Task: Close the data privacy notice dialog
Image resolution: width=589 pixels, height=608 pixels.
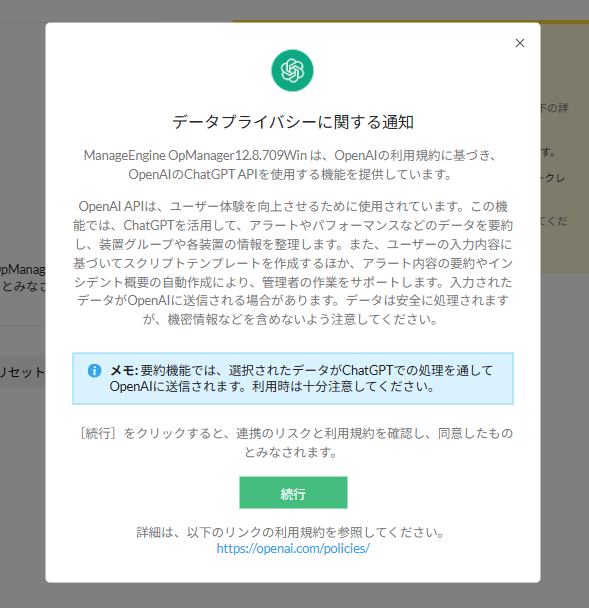Action: [x=520, y=43]
